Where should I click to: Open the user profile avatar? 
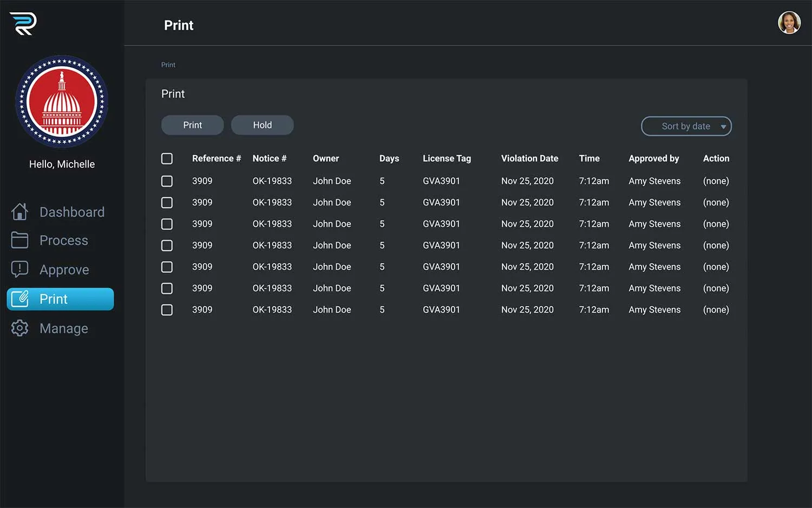click(789, 23)
